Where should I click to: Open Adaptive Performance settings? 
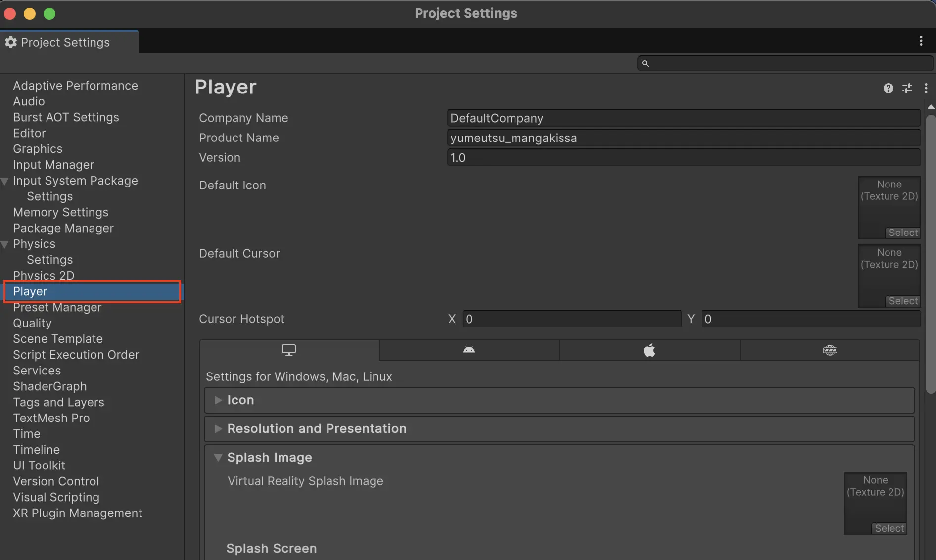pos(75,86)
